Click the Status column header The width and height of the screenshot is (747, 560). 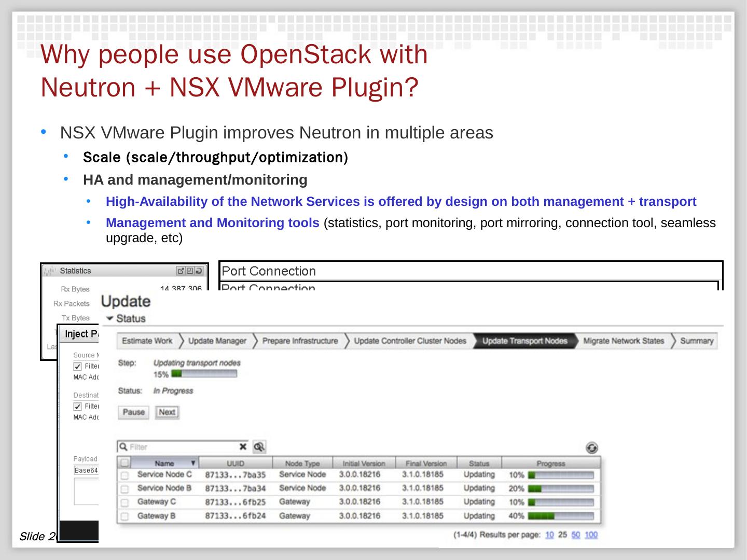click(479, 463)
